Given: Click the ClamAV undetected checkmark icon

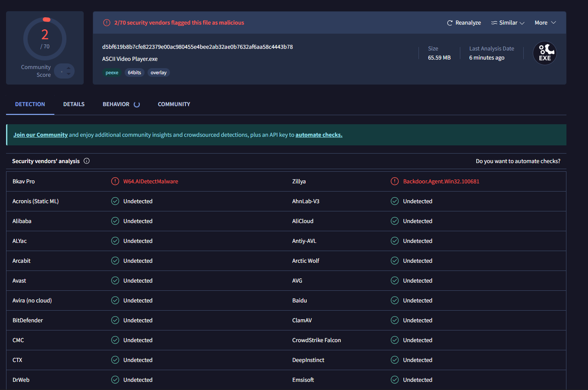Looking at the screenshot, I should coord(395,320).
